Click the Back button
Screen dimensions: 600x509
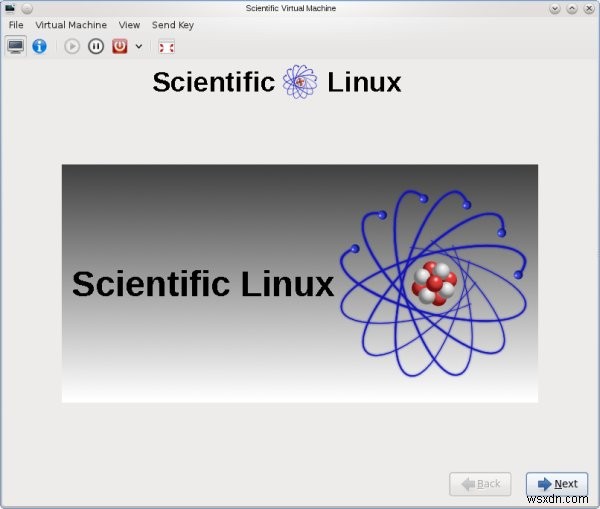[x=480, y=484]
